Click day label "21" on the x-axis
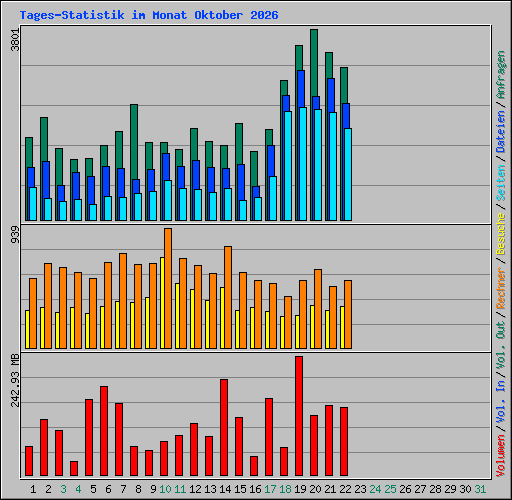 point(330,489)
